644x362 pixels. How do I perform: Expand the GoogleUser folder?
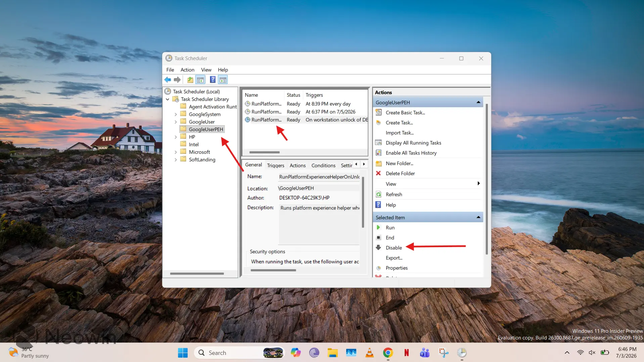tap(176, 122)
